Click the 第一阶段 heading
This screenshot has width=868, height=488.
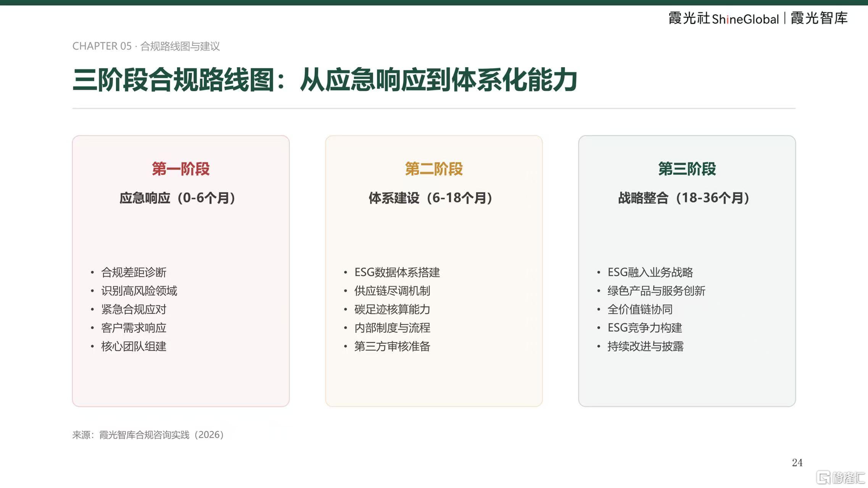(181, 169)
